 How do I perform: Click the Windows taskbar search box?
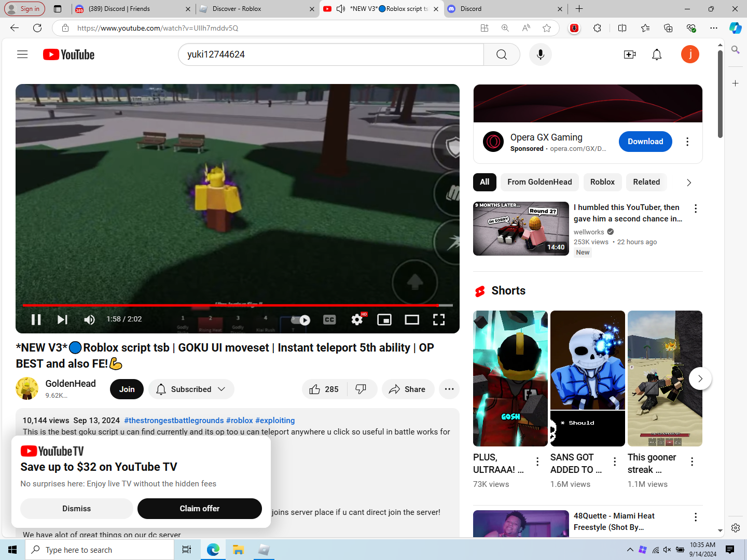pos(100,550)
